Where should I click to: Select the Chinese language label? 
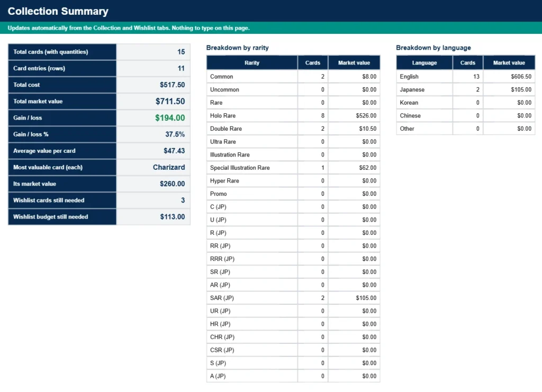[410, 116]
